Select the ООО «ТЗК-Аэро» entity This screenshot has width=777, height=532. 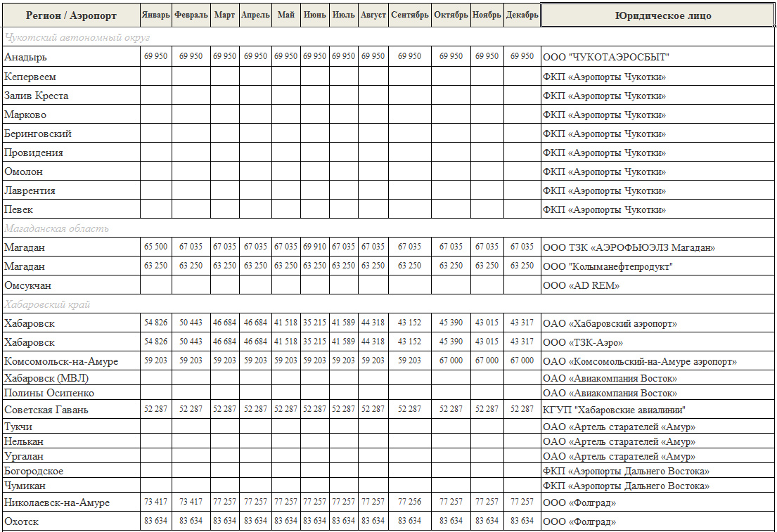point(583,342)
